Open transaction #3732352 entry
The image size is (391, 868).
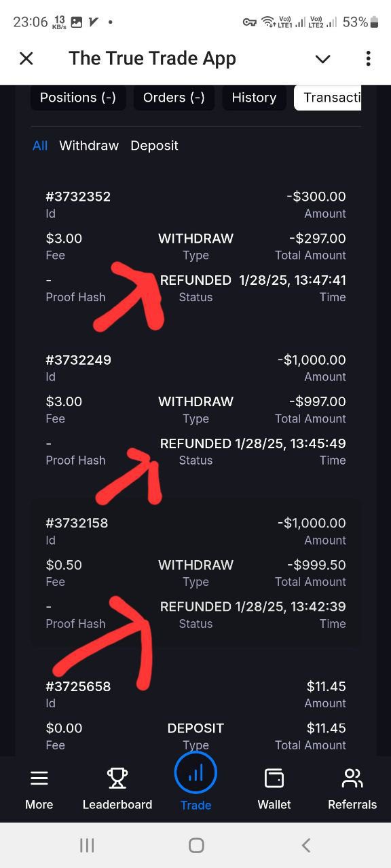[195, 247]
